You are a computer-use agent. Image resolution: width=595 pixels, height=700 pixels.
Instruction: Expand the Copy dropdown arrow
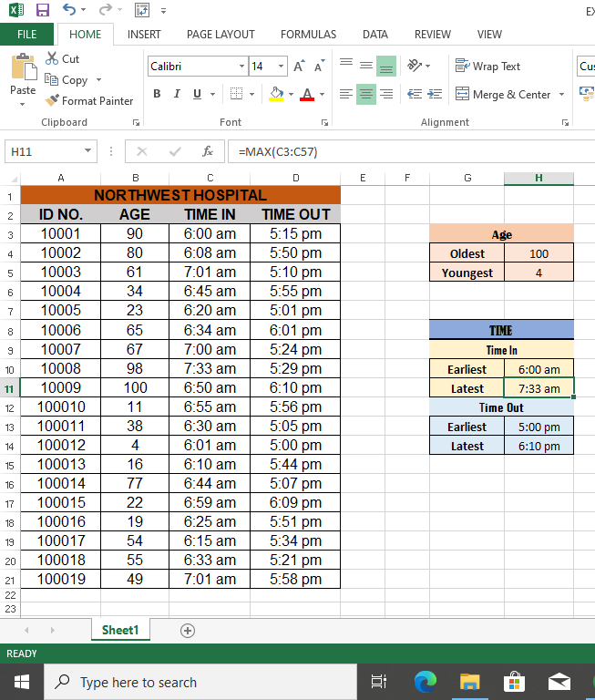coord(98,80)
